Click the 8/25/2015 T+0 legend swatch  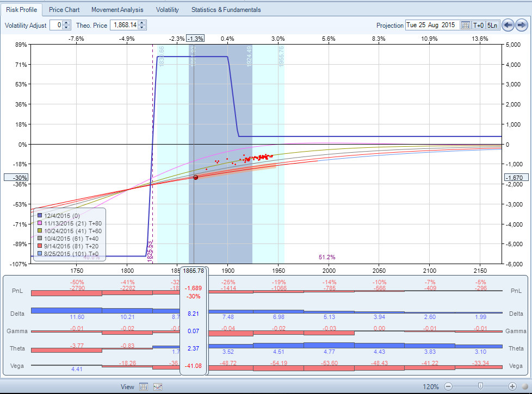(x=40, y=254)
